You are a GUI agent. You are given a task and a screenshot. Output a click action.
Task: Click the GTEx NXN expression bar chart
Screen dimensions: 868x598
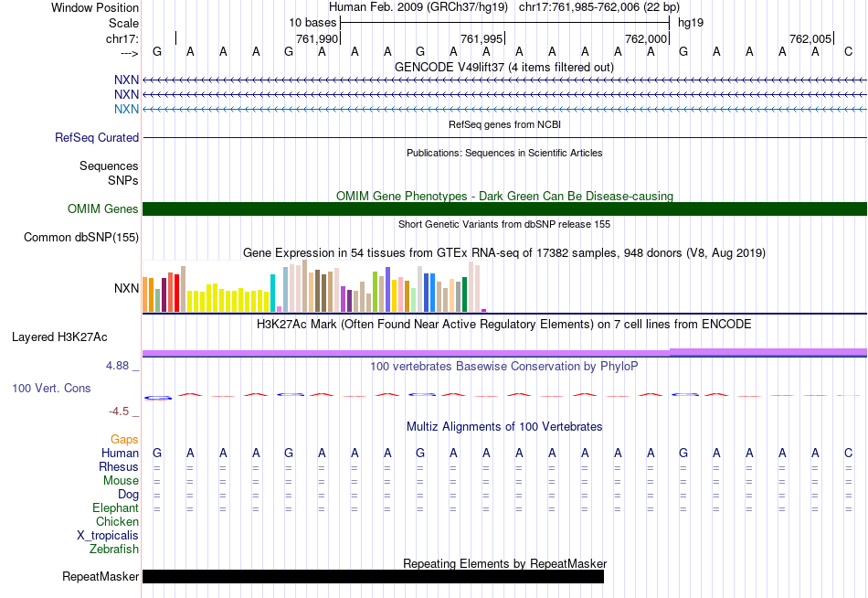pos(314,286)
